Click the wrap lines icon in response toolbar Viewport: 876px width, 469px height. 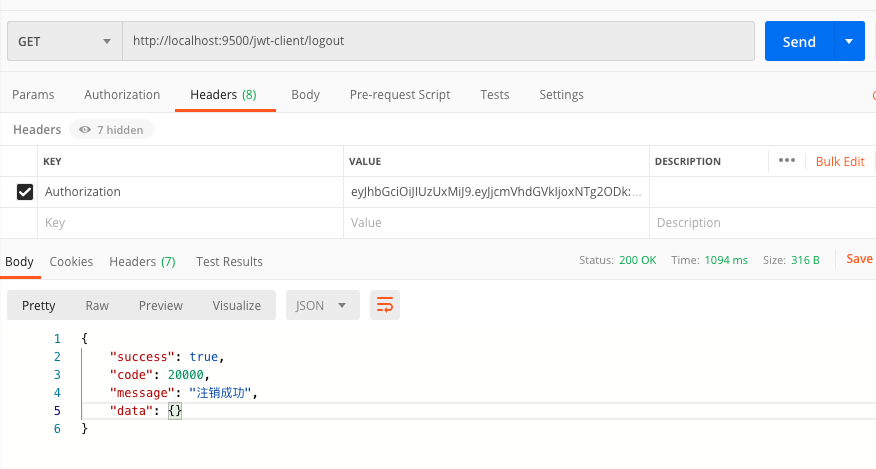click(385, 306)
